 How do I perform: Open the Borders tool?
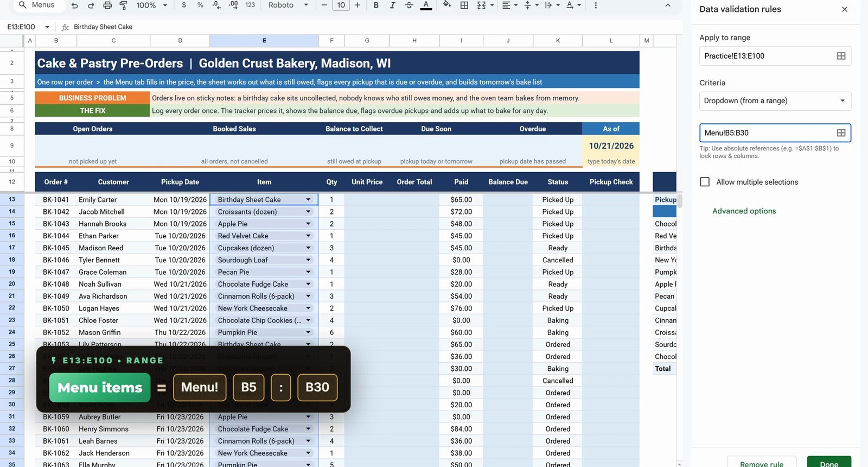click(464, 5)
